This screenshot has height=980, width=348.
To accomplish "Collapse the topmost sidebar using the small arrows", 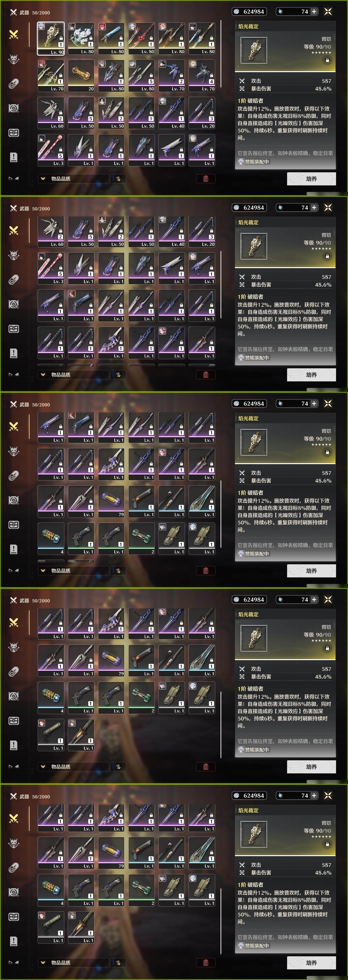I will 14,178.
